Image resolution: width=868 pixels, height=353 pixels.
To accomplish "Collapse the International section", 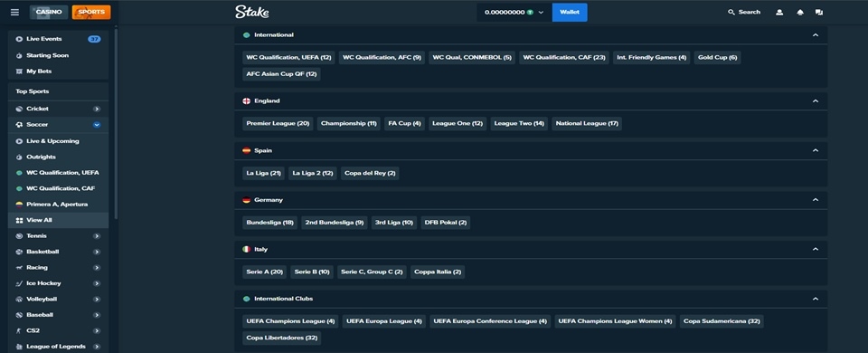I will tap(816, 35).
